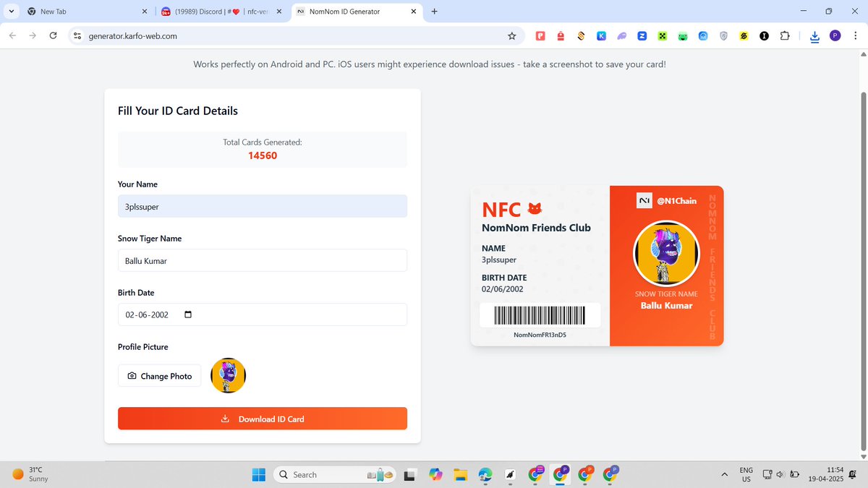
Task: Switch to the New Tab tab
Action: click(x=87, y=12)
